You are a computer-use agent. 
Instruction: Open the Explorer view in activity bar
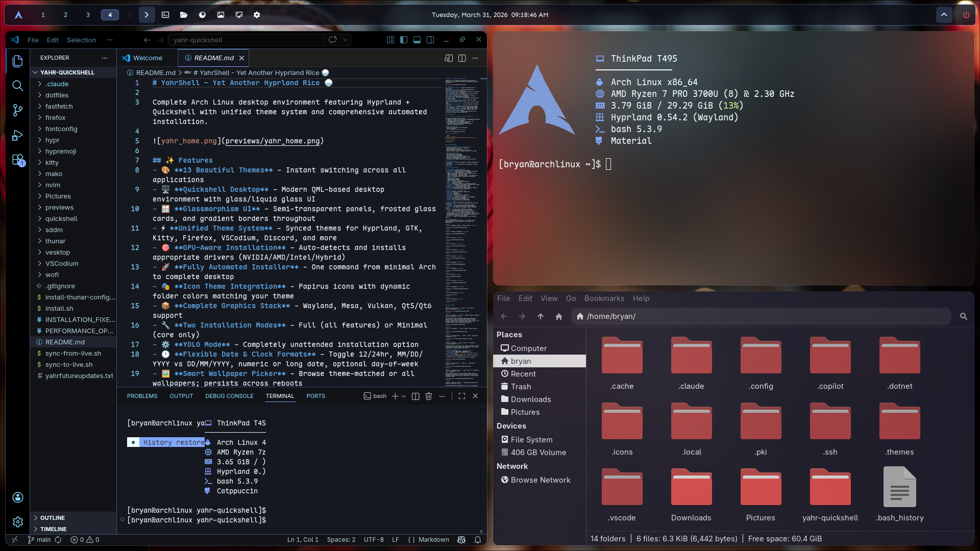click(17, 61)
